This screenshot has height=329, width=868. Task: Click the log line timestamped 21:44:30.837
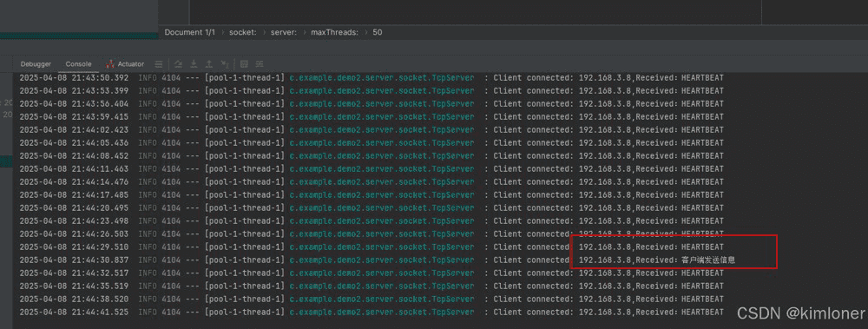click(377, 260)
